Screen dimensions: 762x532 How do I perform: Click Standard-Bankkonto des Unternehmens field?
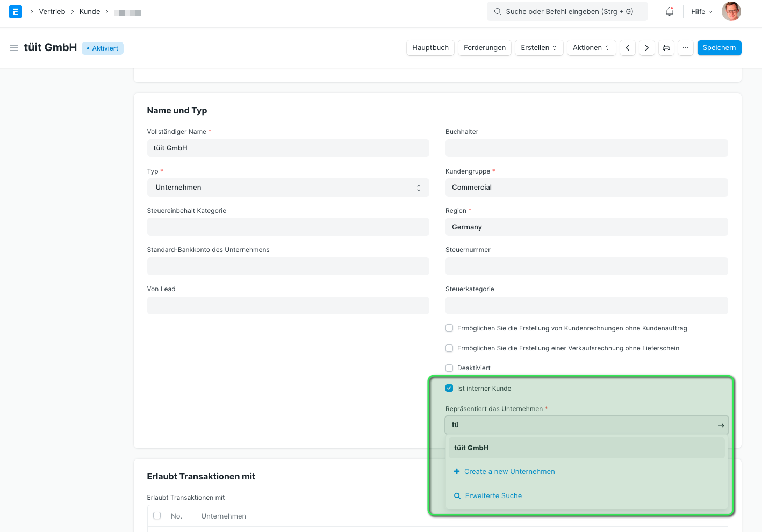coord(288,266)
